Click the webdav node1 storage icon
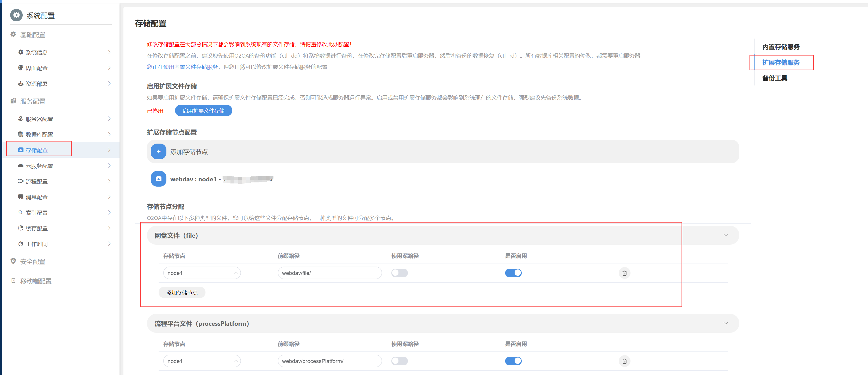 point(158,179)
